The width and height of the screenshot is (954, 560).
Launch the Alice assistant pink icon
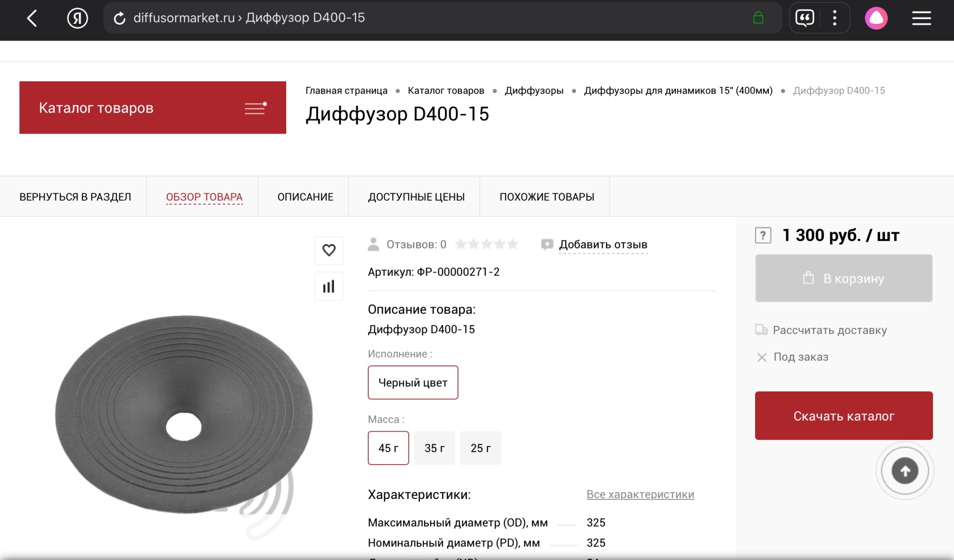(876, 19)
